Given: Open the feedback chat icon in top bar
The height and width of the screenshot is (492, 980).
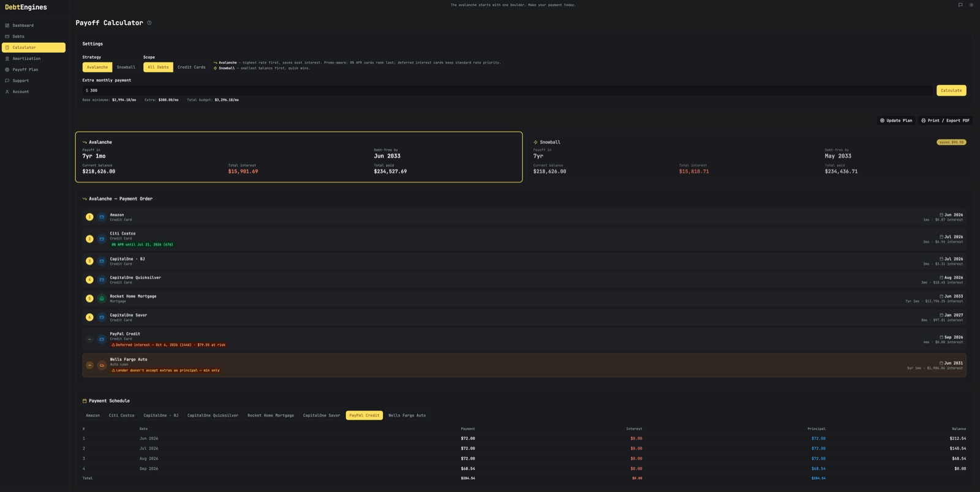Looking at the screenshot, I should [960, 5].
